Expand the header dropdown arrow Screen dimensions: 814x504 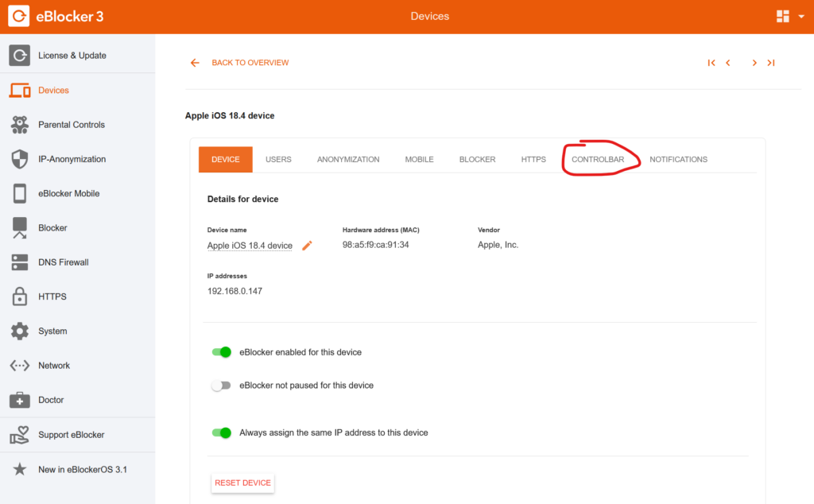[801, 17]
